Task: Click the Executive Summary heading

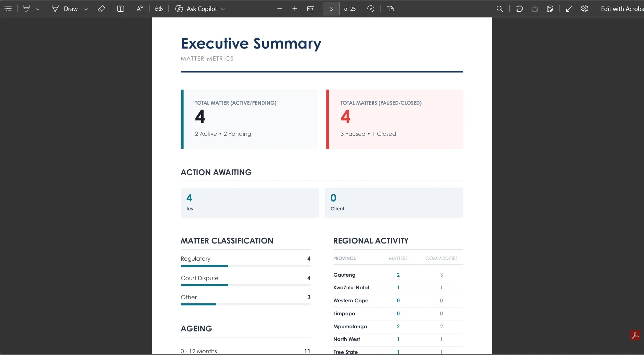Action: (x=251, y=44)
